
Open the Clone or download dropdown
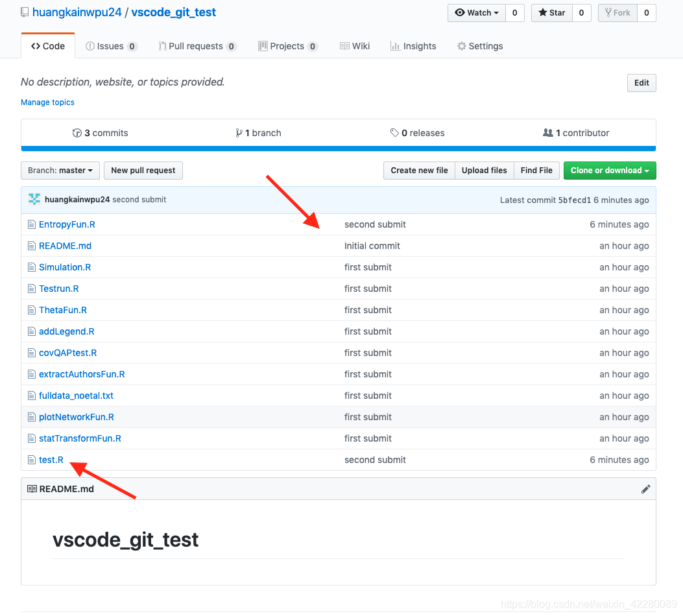[x=609, y=170]
